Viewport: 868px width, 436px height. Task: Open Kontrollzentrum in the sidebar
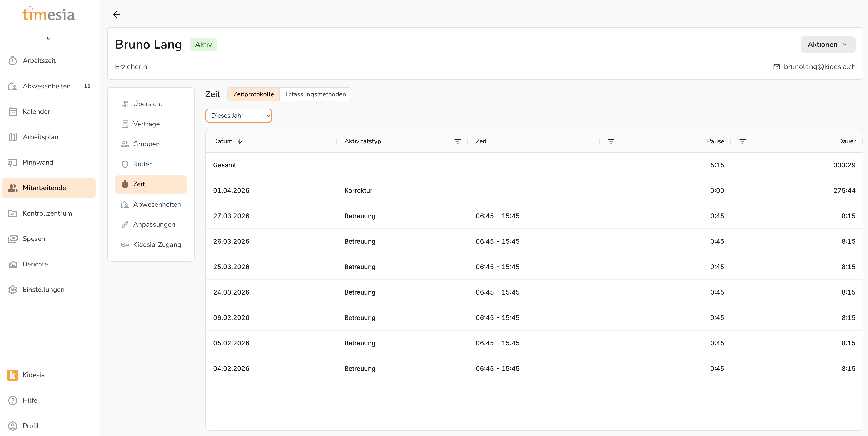(x=47, y=213)
